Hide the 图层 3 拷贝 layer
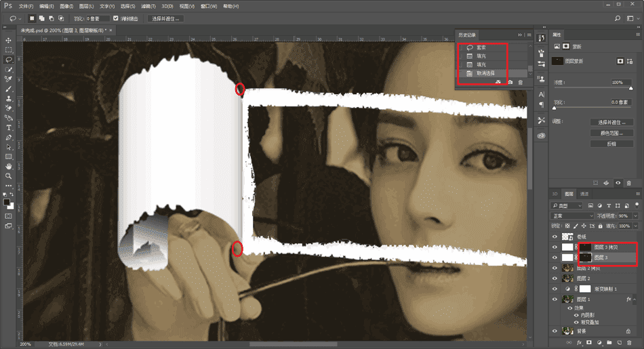The width and height of the screenshot is (644, 349). tap(555, 247)
